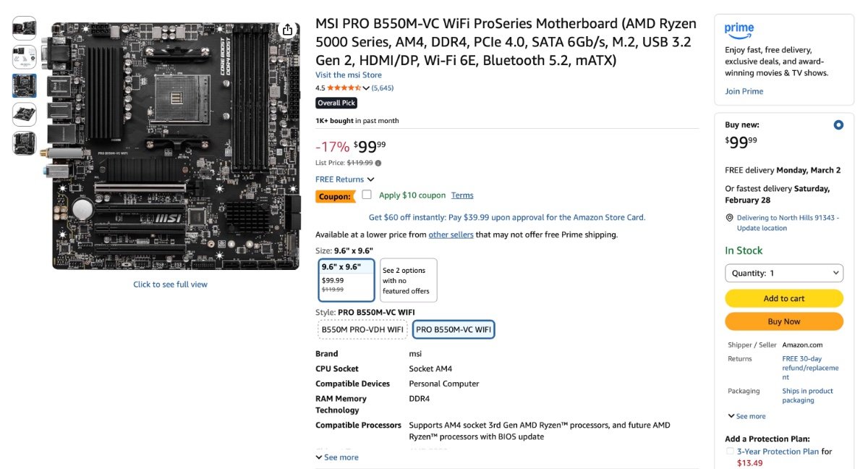Open the Quantity dropdown
The image size is (868, 469).
(784, 273)
